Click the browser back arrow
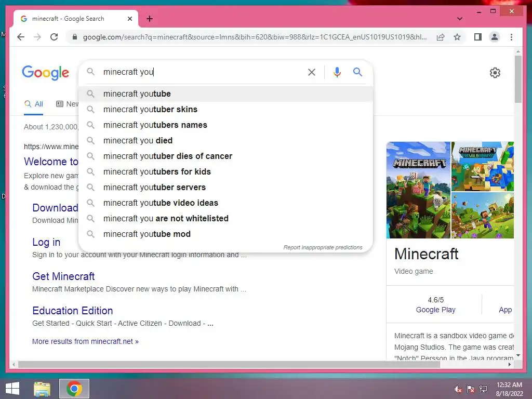 point(21,37)
